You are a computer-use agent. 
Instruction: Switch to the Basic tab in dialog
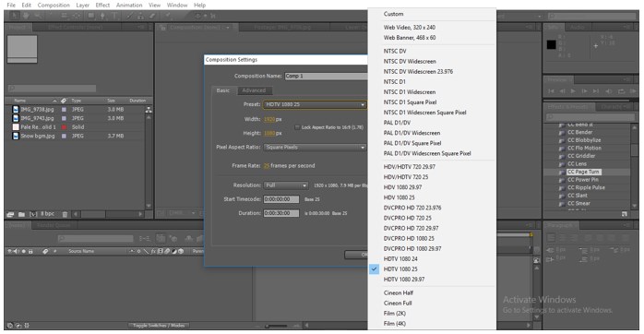pyautogui.click(x=223, y=90)
